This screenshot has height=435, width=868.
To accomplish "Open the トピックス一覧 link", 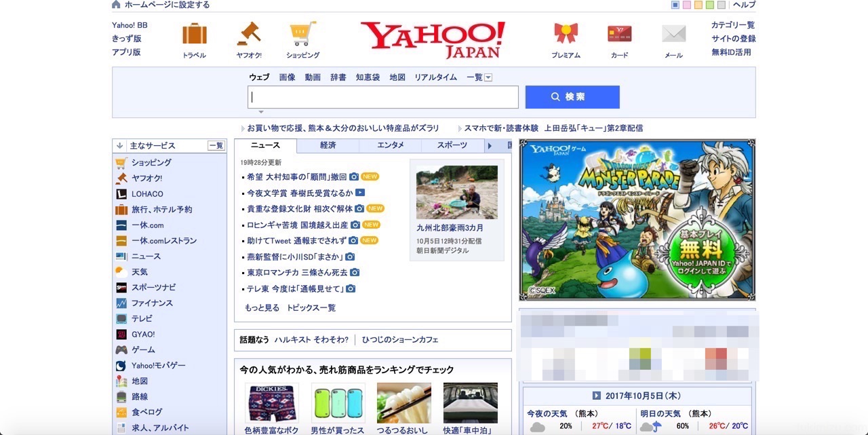I will click(x=311, y=307).
